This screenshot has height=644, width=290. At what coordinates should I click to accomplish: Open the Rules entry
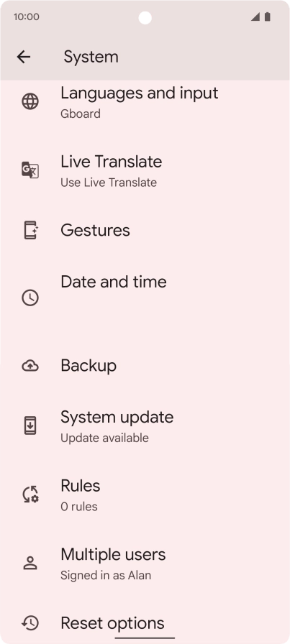(145, 494)
